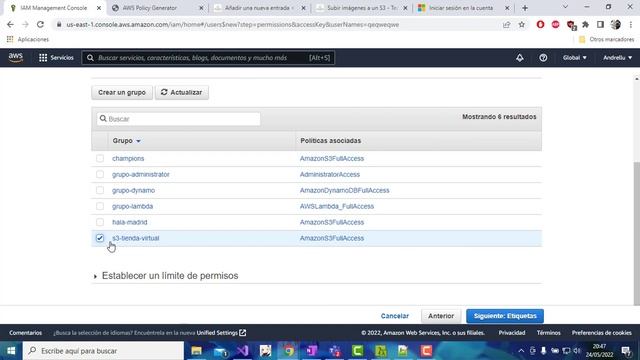Open the Servicios grid menu

[x=56, y=58]
